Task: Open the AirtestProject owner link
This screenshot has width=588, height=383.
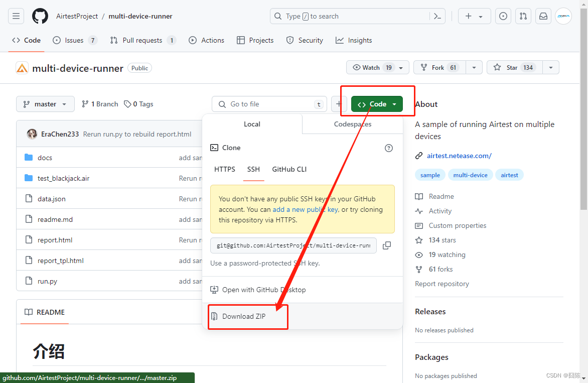Action: point(77,16)
